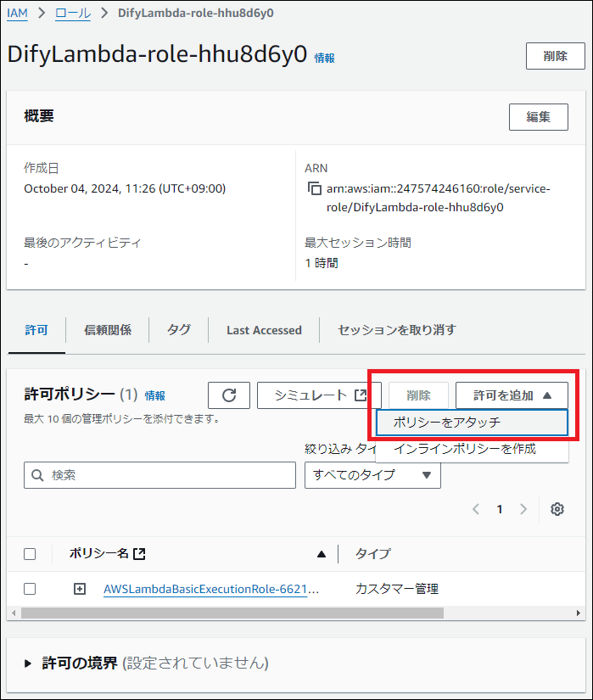The width and height of the screenshot is (593, 700).
Task: Open the すべてのタイプ filter dropdown
Action: pyautogui.click(x=372, y=475)
